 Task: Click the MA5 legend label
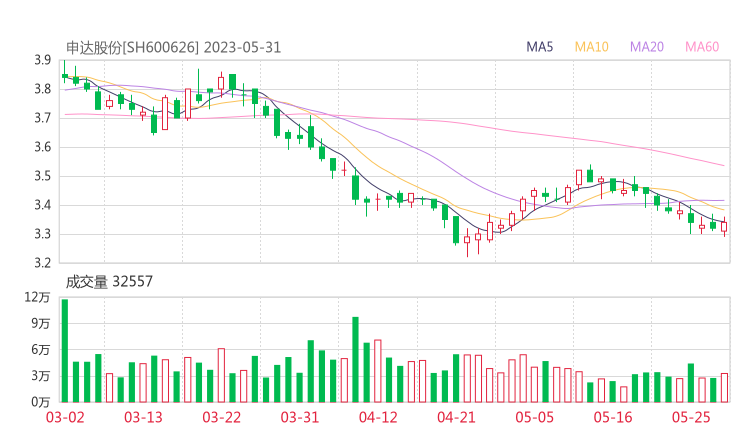(539, 47)
